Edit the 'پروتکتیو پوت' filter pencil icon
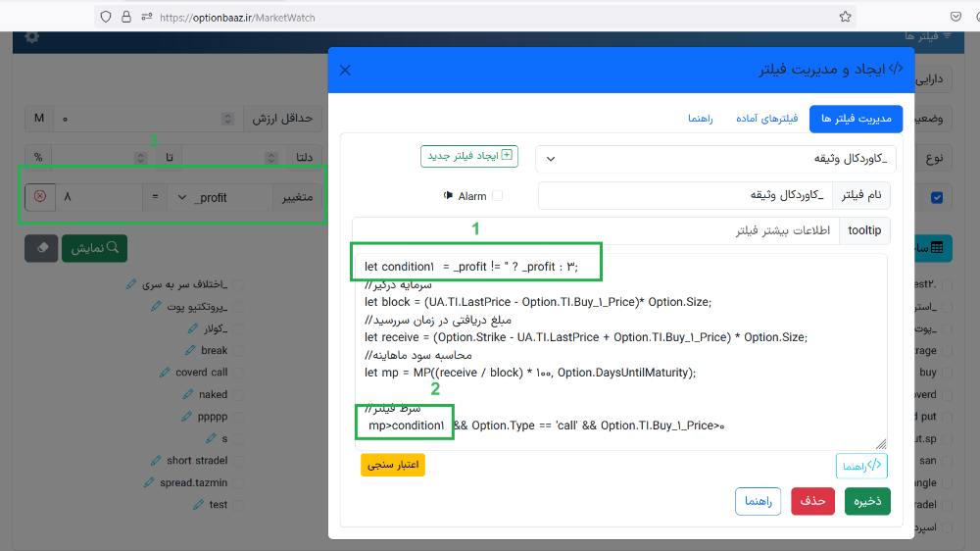Image resolution: width=980 pixels, height=551 pixels. 156,307
